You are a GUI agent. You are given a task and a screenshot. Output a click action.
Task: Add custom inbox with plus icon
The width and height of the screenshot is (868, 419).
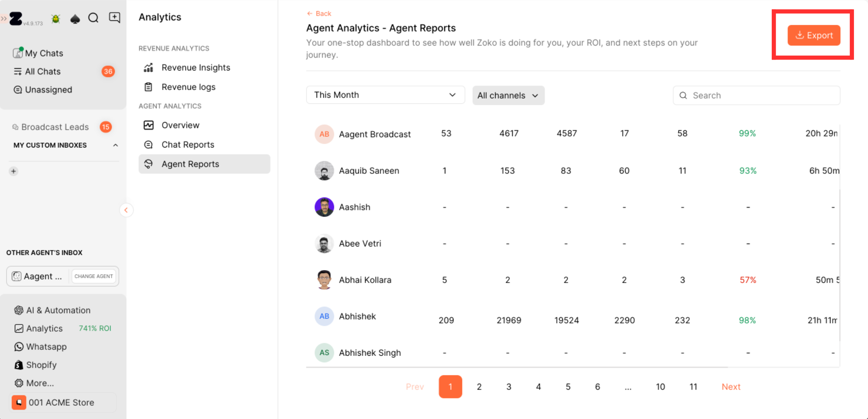[14, 171]
